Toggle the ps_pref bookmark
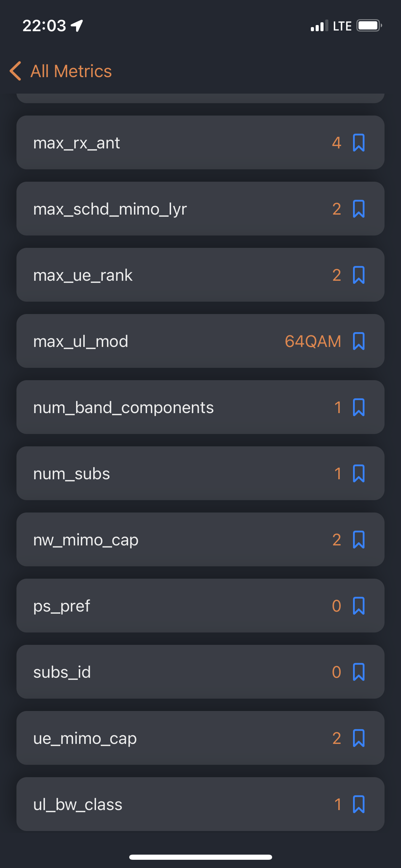Screen dimensions: 401x868 pyautogui.click(x=359, y=606)
